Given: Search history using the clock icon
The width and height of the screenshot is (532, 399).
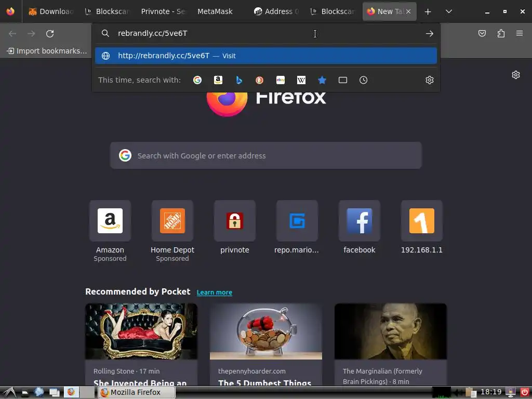Looking at the screenshot, I should pyautogui.click(x=363, y=80).
